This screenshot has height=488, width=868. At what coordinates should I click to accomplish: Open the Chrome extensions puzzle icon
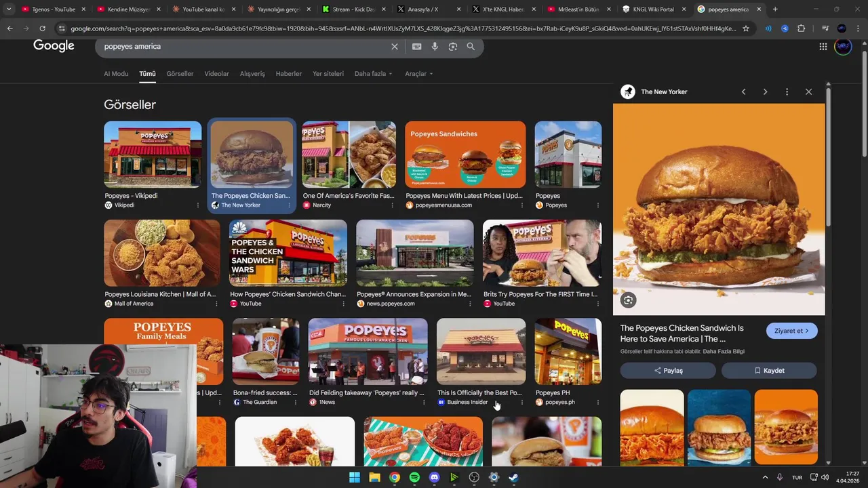click(x=801, y=28)
